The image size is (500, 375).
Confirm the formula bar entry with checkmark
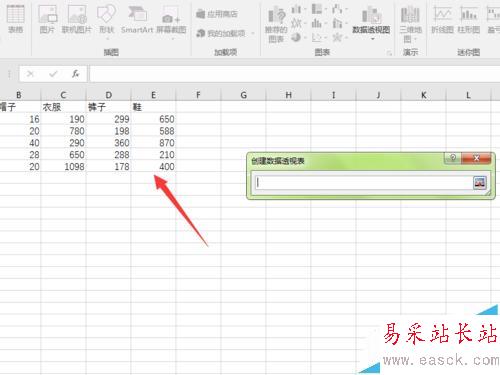click(53, 74)
